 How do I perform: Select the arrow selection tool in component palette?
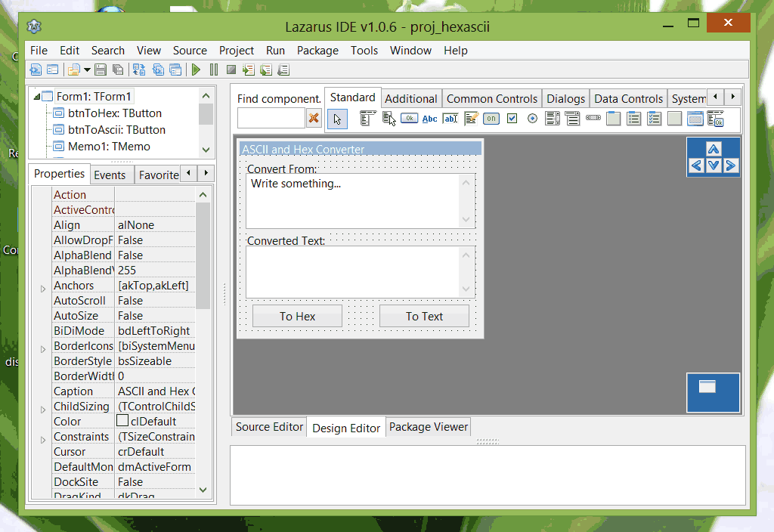[x=337, y=119]
